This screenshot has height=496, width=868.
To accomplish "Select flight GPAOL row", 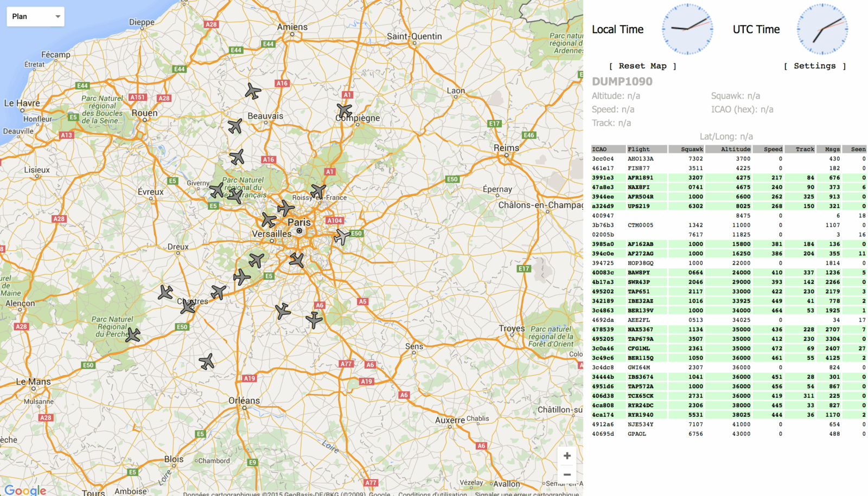I will tap(729, 434).
